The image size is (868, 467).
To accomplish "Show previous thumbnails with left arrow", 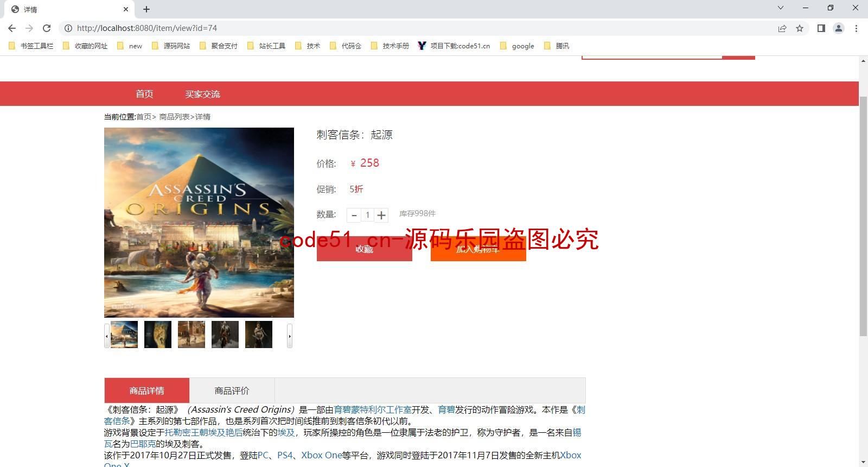I will (107, 336).
